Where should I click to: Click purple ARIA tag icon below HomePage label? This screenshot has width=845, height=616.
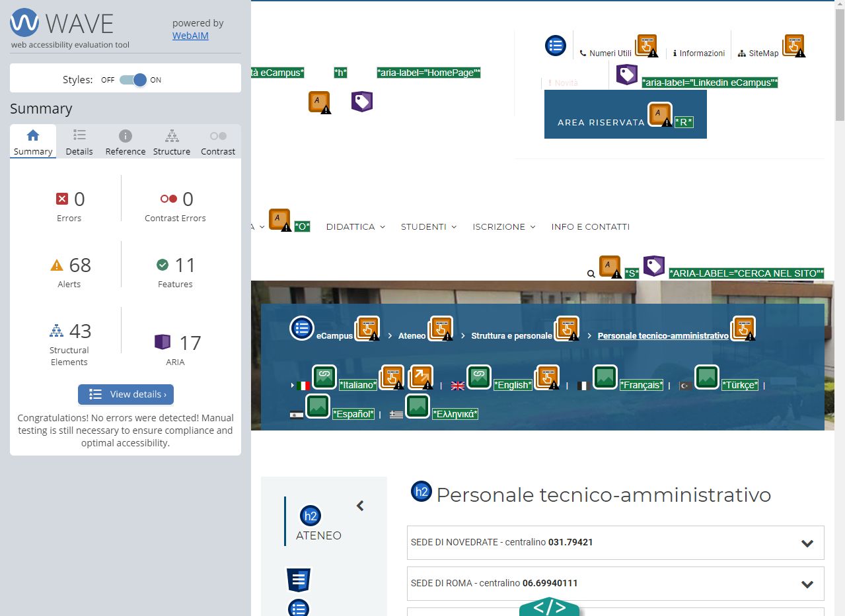(x=362, y=102)
